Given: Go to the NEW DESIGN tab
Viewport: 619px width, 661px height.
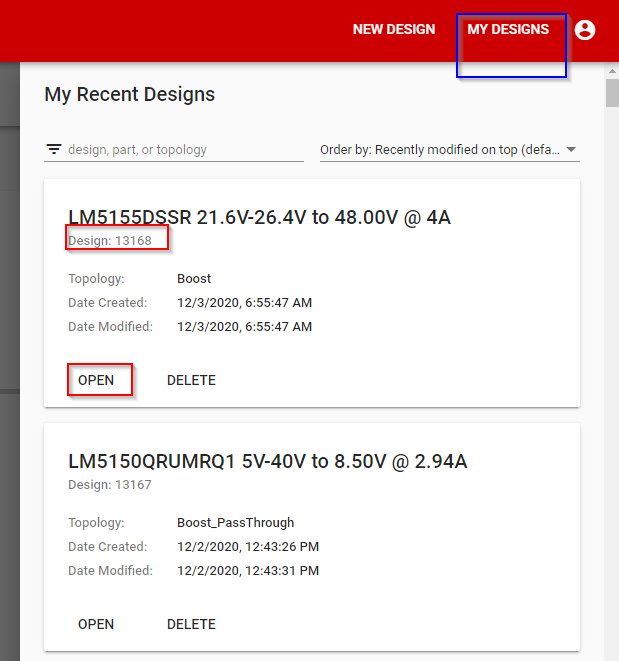Looking at the screenshot, I should [x=394, y=30].
